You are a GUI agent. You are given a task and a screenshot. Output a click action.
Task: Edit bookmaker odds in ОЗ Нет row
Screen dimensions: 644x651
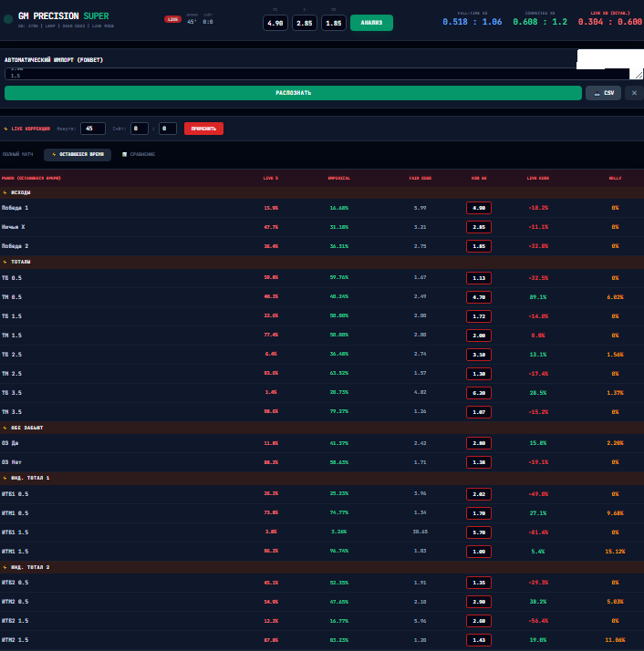click(479, 462)
